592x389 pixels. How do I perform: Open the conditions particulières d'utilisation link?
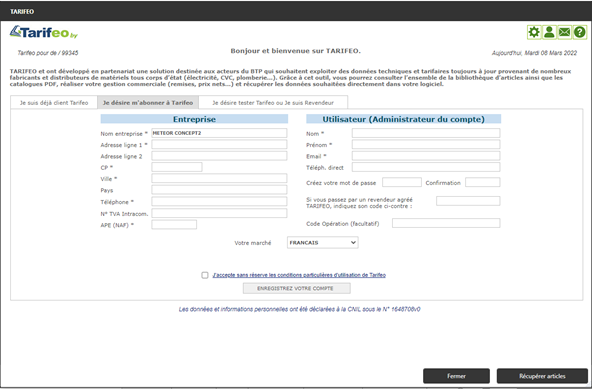point(299,275)
